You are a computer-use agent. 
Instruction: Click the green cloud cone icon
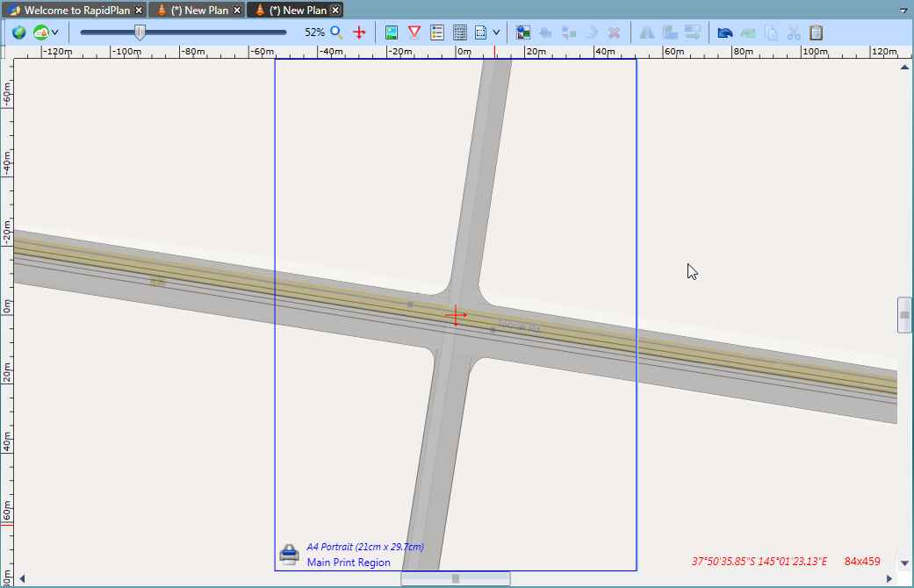coord(40,32)
